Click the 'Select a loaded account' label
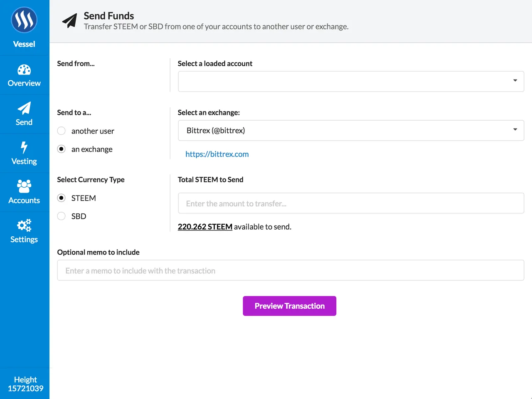532x399 pixels. tap(215, 64)
